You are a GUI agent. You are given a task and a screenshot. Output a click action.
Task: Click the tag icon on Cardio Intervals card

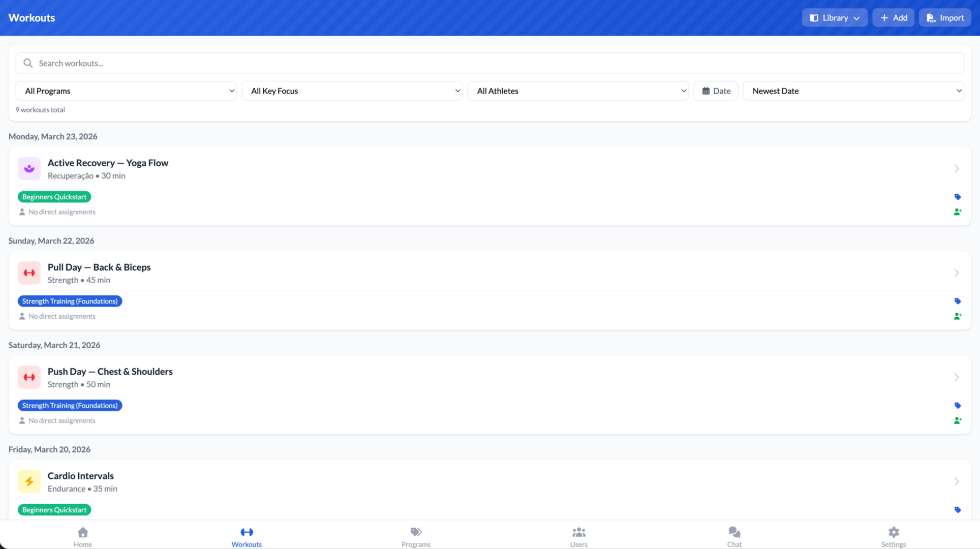tap(958, 509)
